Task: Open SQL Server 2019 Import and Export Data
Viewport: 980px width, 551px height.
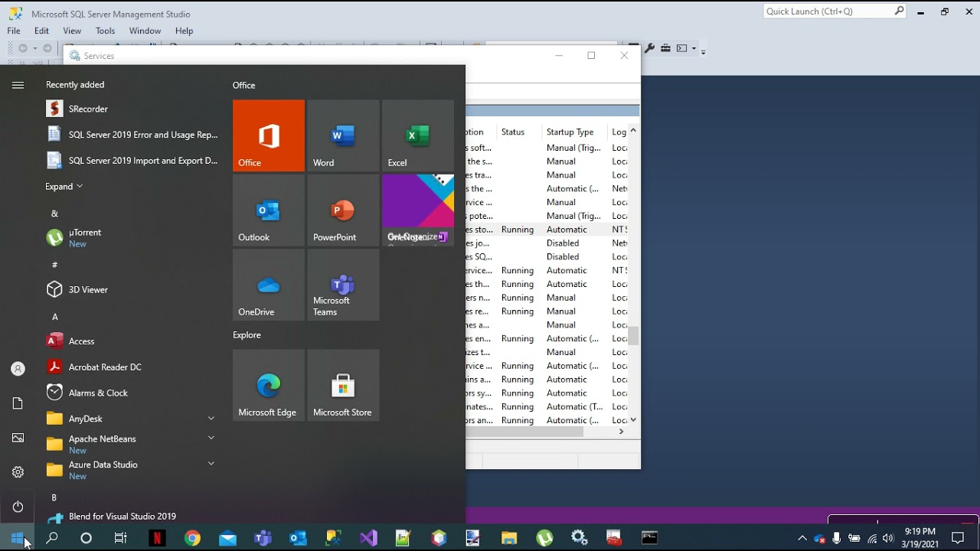Action: pyautogui.click(x=132, y=161)
